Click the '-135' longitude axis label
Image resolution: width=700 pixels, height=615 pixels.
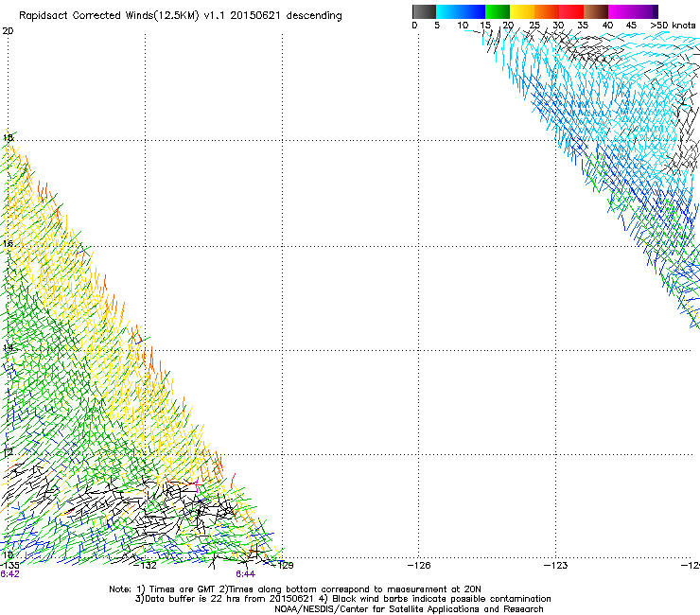click(9, 566)
